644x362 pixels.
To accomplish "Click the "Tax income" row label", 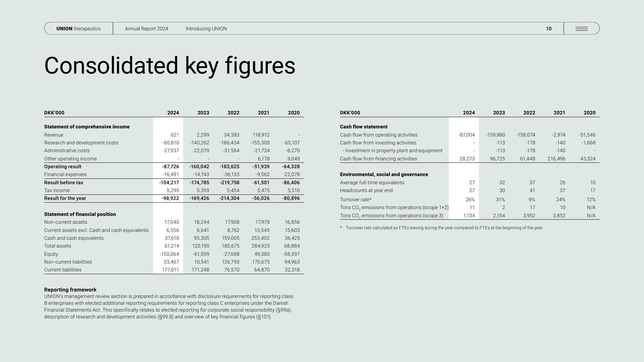I will (x=57, y=190).
